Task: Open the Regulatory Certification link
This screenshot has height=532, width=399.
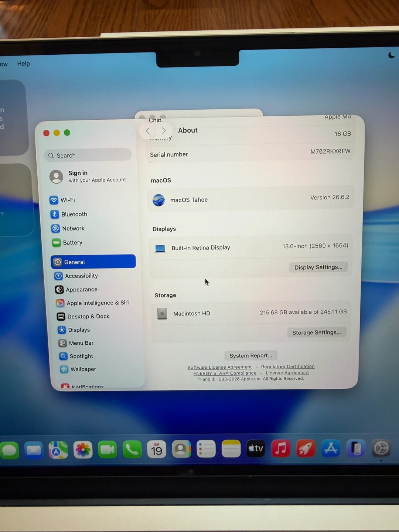Action: click(x=288, y=366)
